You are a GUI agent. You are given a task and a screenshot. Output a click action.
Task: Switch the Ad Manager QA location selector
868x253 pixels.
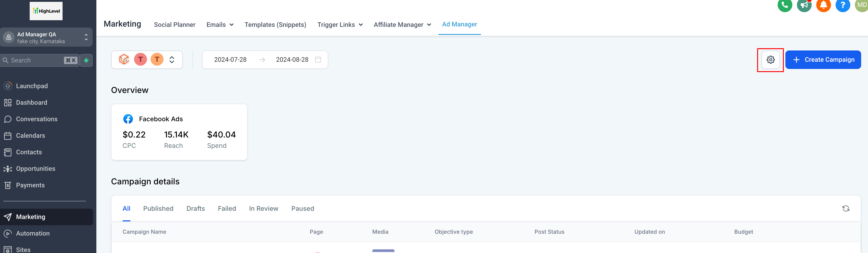(x=46, y=37)
